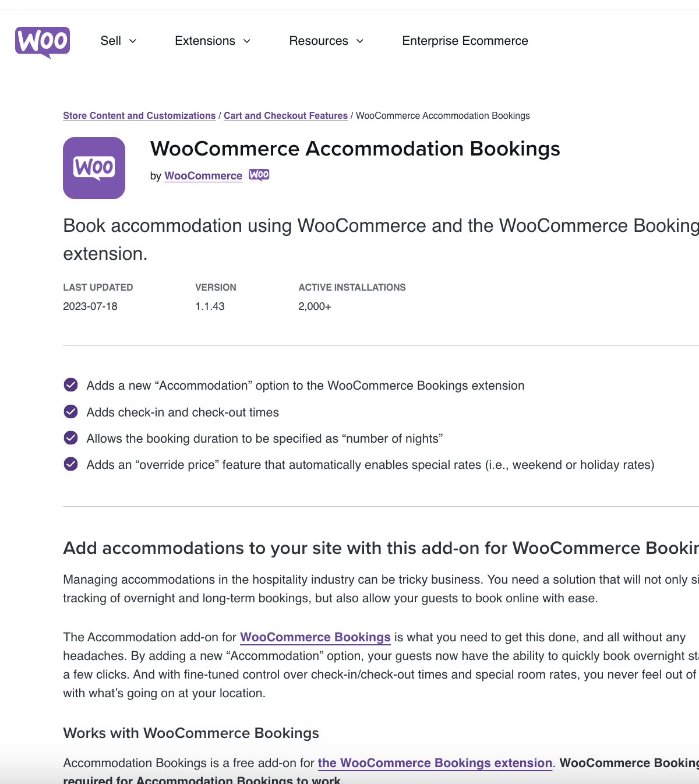This screenshot has height=784, width=699.
Task: Click the WooCommerce Accommodation Bookings product icon
Action: (x=94, y=167)
